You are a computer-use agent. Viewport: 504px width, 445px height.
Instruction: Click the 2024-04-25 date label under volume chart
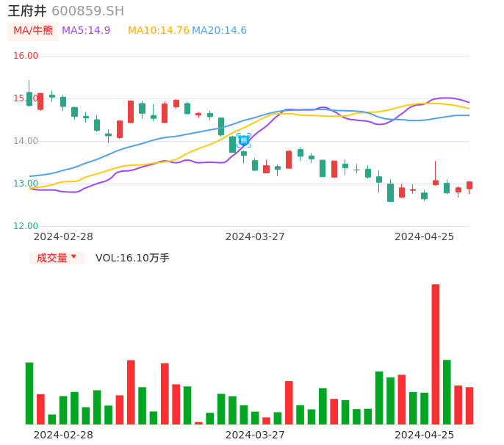[424, 435]
